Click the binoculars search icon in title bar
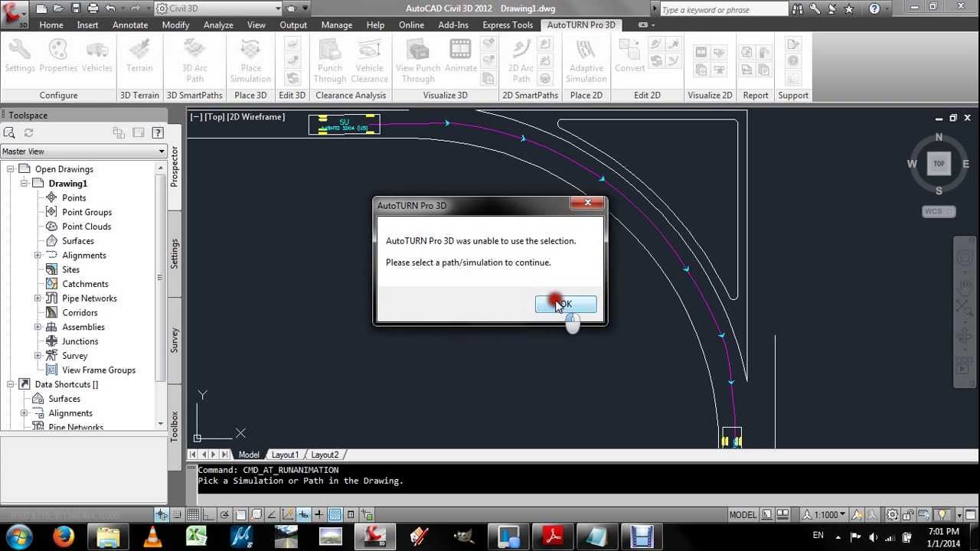This screenshot has height=551, width=980. 798,9
